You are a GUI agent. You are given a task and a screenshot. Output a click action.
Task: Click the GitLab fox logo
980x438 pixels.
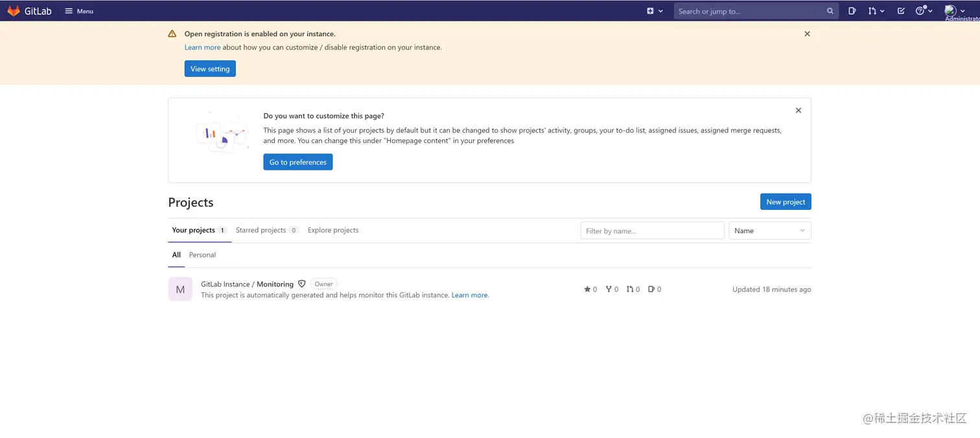coord(14,11)
